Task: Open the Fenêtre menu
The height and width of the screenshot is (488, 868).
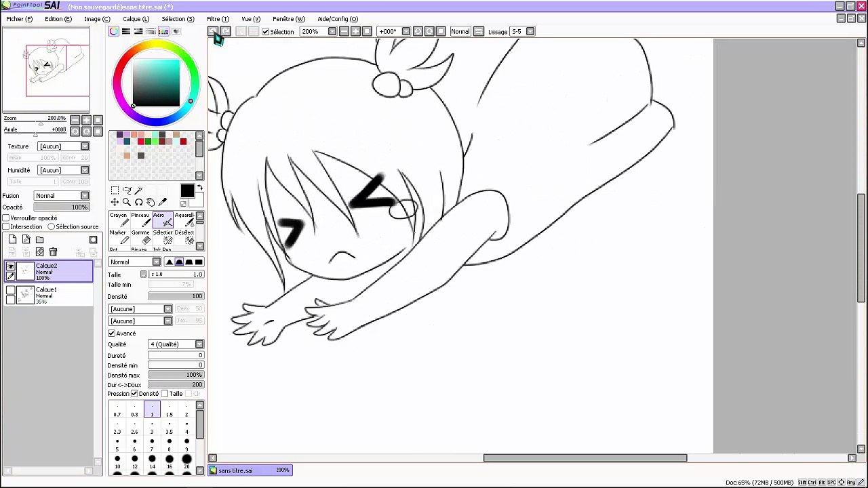Action: coord(289,19)
